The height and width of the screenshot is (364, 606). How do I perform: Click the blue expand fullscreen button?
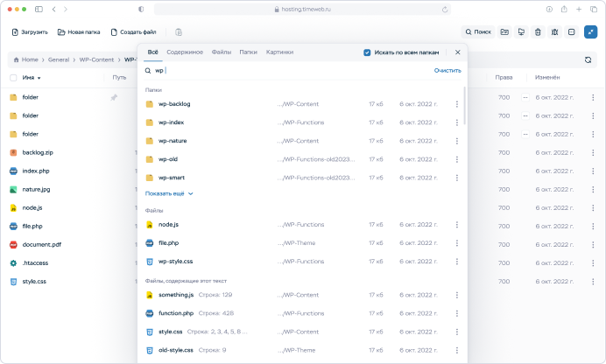(x=591, y=32)
